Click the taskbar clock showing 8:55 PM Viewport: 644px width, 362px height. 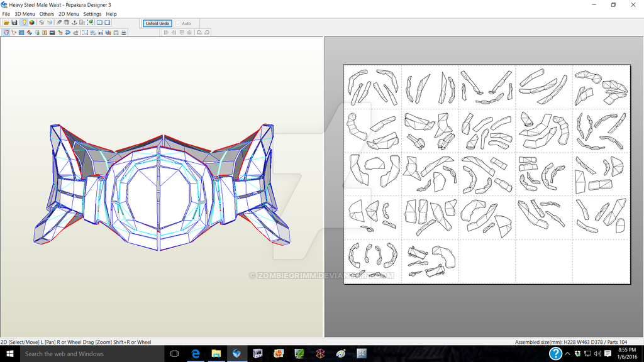(627, 353)
